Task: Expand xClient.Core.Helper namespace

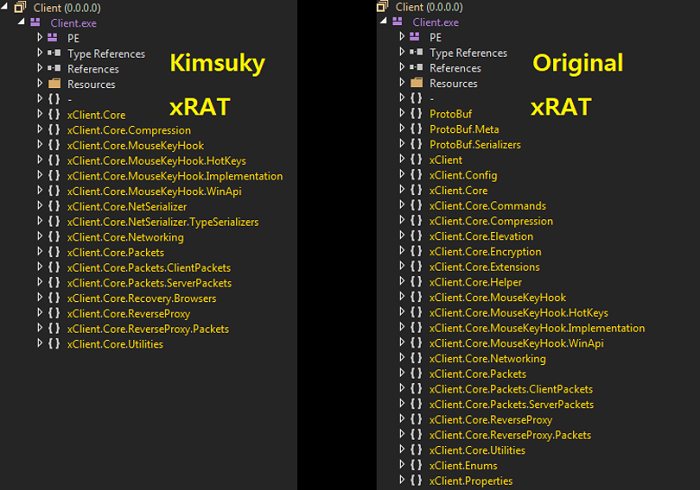Action: pos(402,281)
